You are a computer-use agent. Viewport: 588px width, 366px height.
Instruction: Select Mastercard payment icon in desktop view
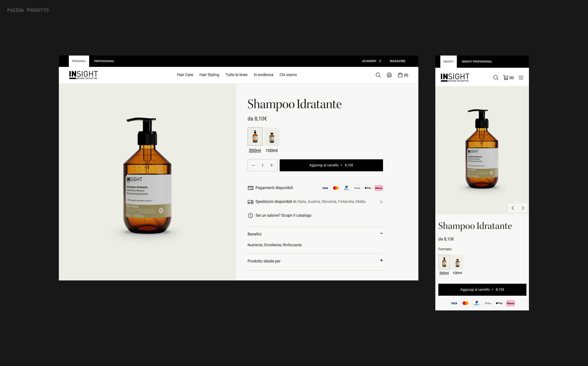pos(336,188)
